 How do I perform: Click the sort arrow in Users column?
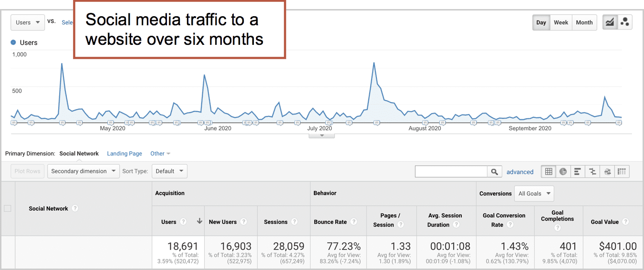(x=199, y=221)
